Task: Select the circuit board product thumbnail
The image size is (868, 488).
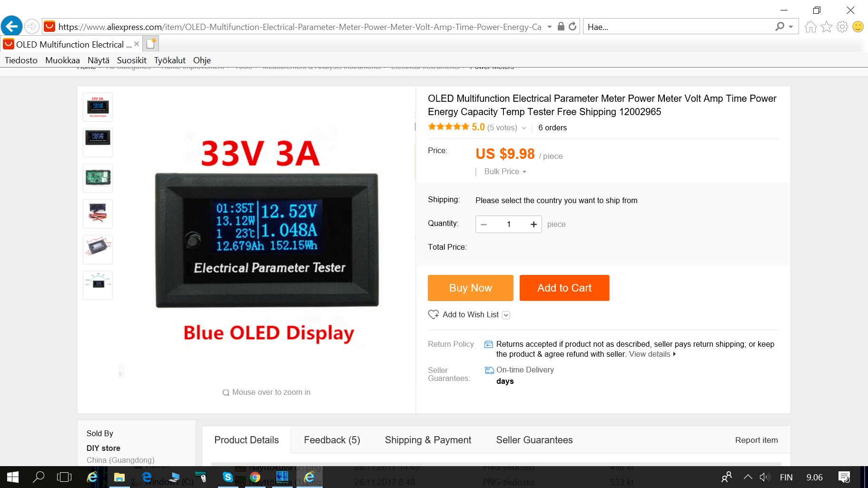Action: pos(98,178)
